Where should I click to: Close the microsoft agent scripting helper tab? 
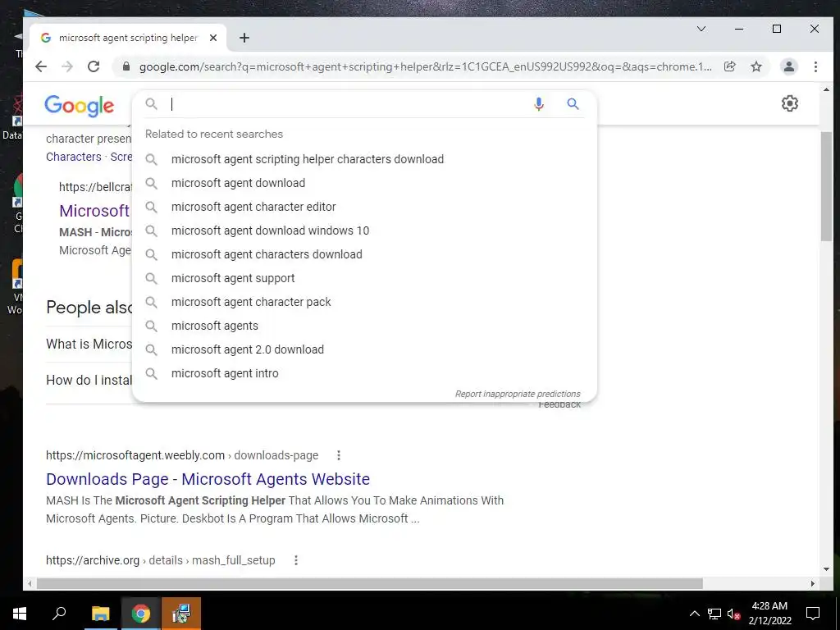point(213,38)
